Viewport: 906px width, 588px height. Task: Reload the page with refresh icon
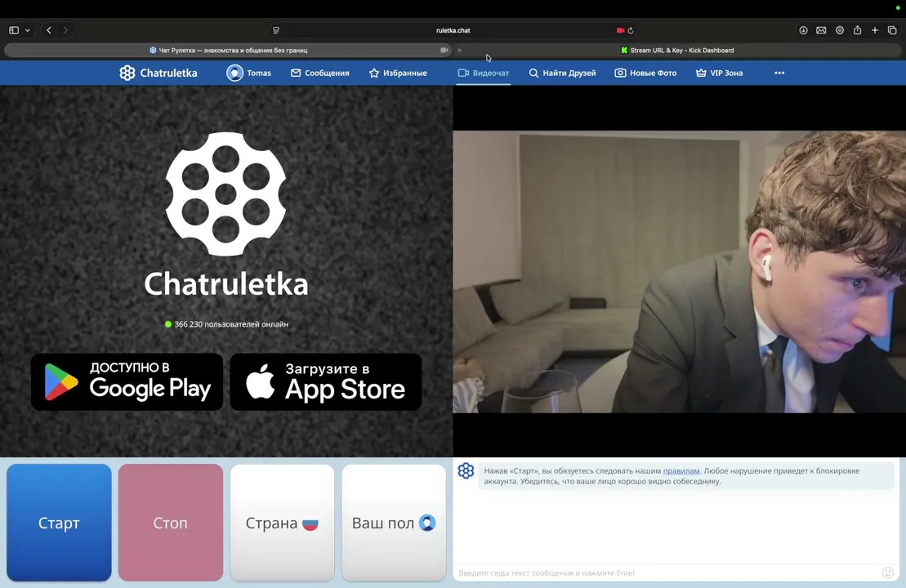[x=631, y=30]
